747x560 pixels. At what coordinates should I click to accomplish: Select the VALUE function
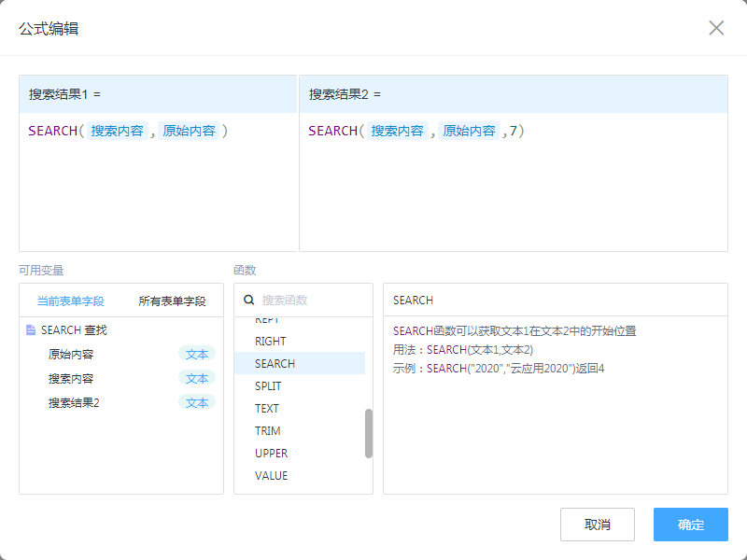(272, 475)
